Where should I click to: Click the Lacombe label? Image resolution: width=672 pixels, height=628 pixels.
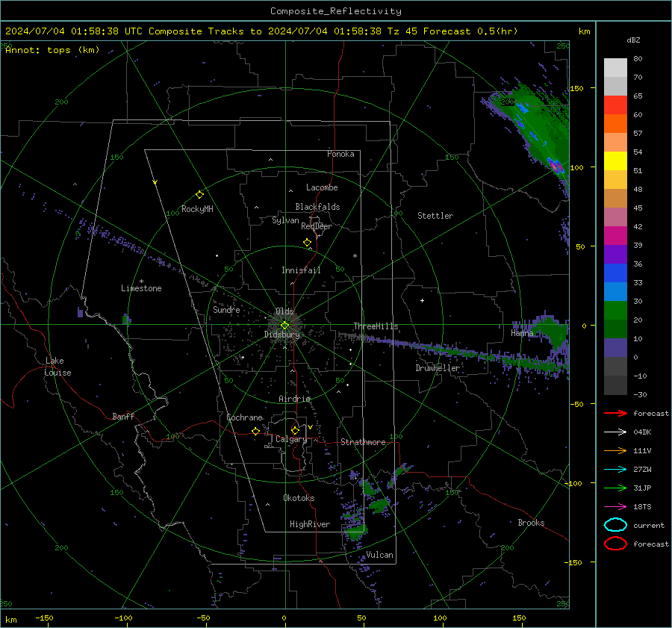(x=322, y=187)
